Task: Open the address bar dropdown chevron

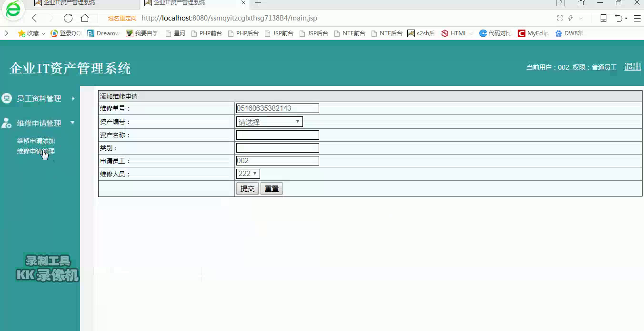Action: pos(581,19)
